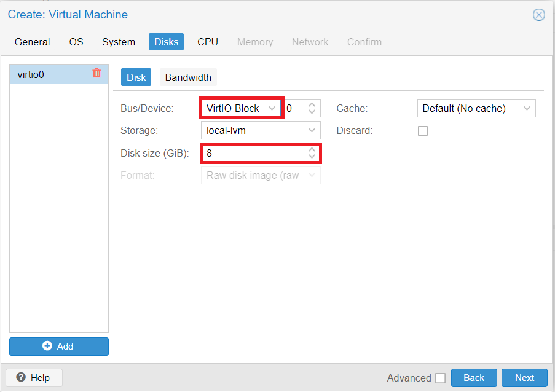Add a new disk with Add button

click(x=59, y=347)
